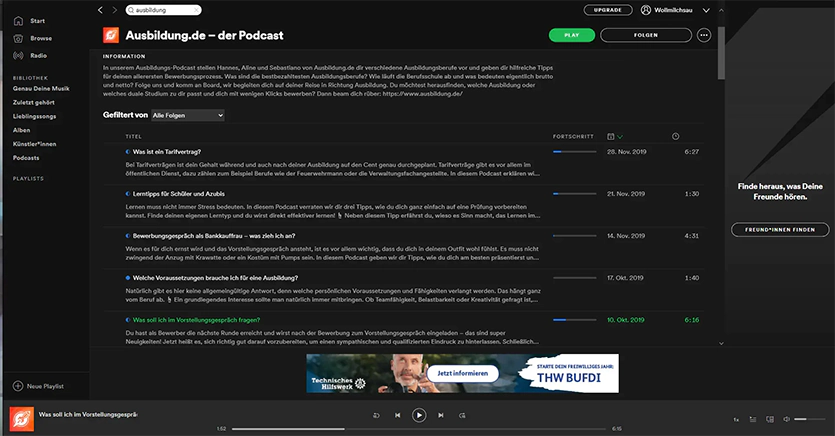Viewport: 835px width, 436px height.
Task: Sort episodes by the calendar date column icon
Action: (610, 137)
